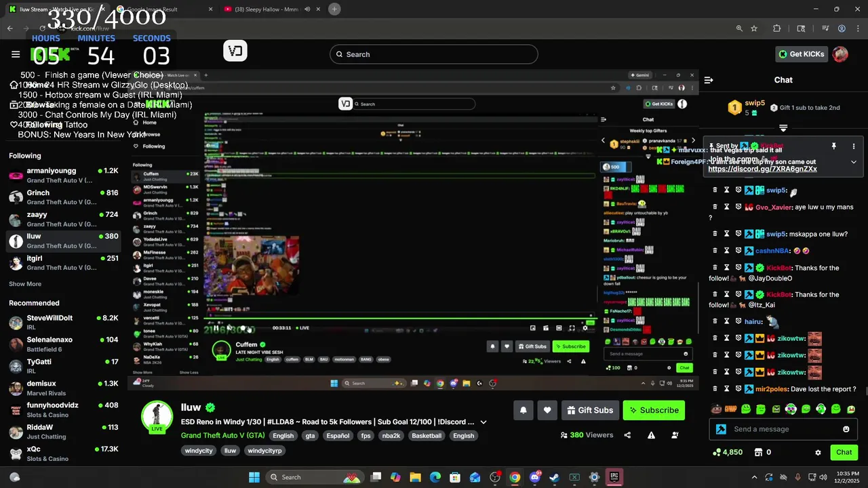868x488 pixels.
Task: Click the user moderation icon near viewers
Action: [x=675, y=435]
